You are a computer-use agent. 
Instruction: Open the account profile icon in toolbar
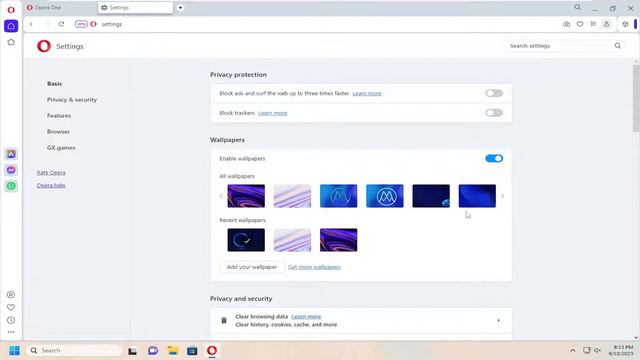[607, 24]
